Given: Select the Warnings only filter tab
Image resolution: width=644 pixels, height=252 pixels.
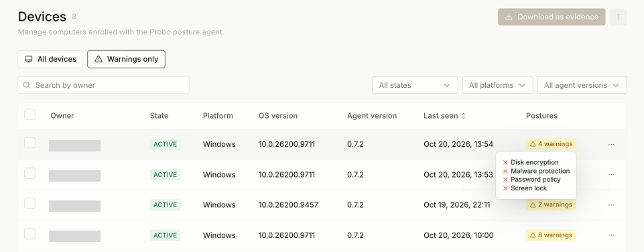Looking at the screenshot, I should (x=127, y=59).
